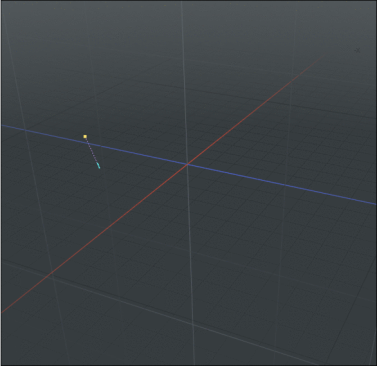Viewport: 377px width, 366px height.
Task: Click the faint -X axis label
Action: point(357,50)
